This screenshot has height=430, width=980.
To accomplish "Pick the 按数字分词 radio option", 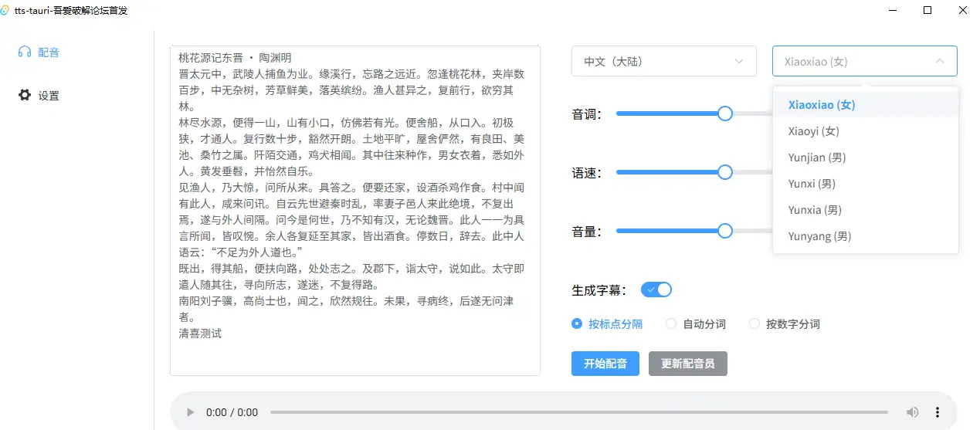I will pos(754,324).
